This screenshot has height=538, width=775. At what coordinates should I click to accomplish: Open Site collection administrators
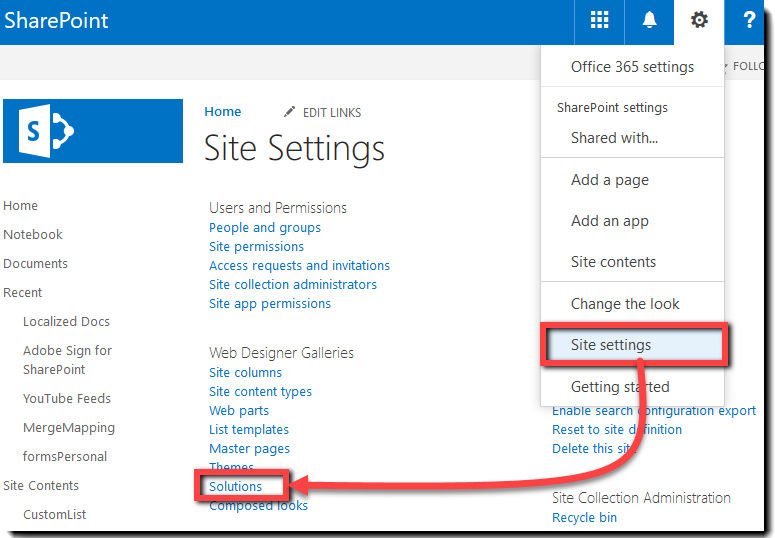293,285
